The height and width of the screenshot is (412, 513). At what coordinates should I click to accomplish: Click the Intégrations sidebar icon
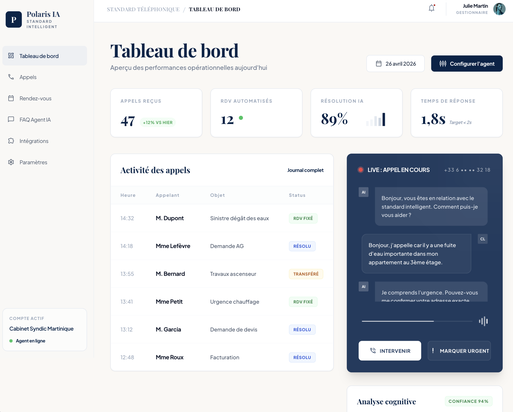pos(11,141)
